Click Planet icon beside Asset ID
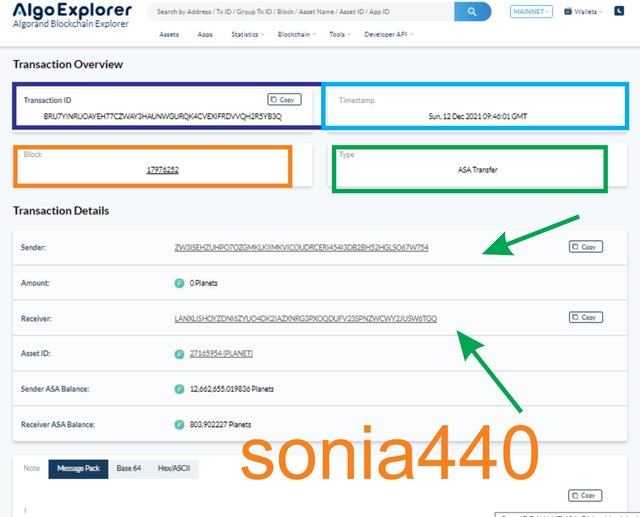The width and height of the screenshot is (640, 517). click(179, 354)
